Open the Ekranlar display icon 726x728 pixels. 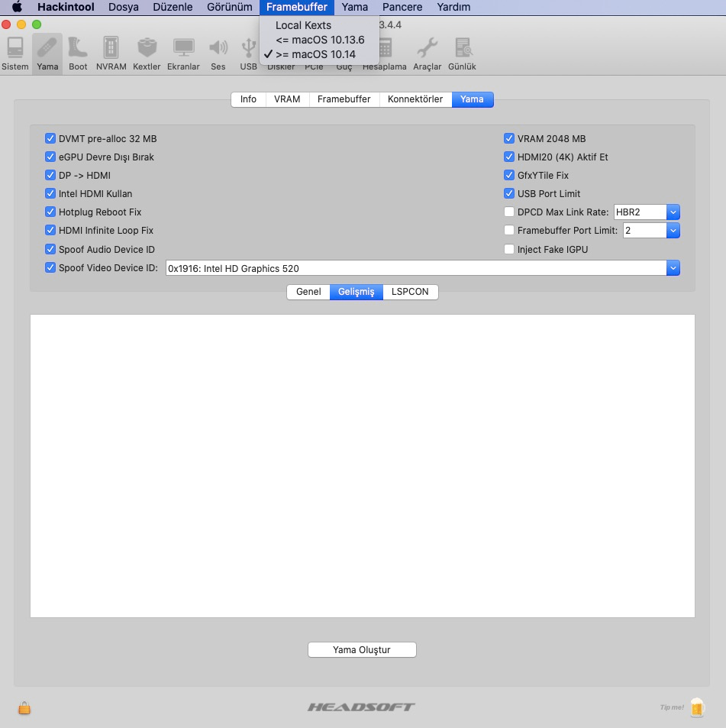[x=183, y=53]
